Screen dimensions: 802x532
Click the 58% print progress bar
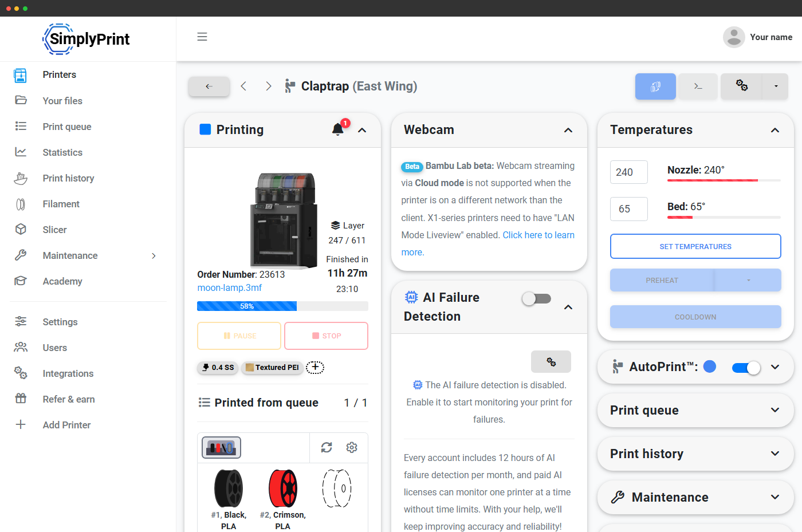(x=282, y=306)
